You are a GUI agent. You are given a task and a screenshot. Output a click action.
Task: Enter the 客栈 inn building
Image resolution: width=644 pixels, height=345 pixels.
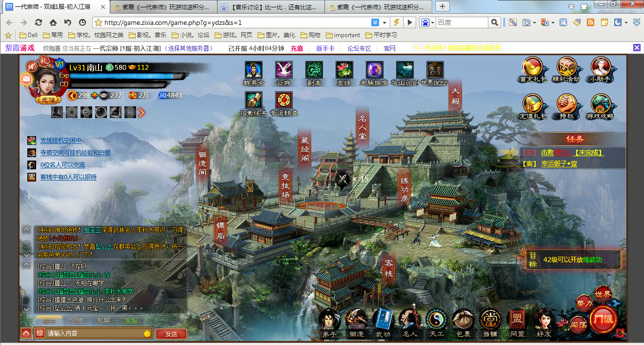389,268
